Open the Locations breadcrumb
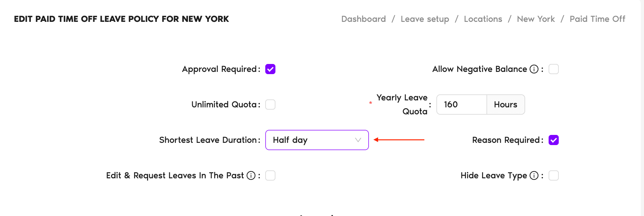Viewport: 644px width, 216px height. (x=483, y=19)
